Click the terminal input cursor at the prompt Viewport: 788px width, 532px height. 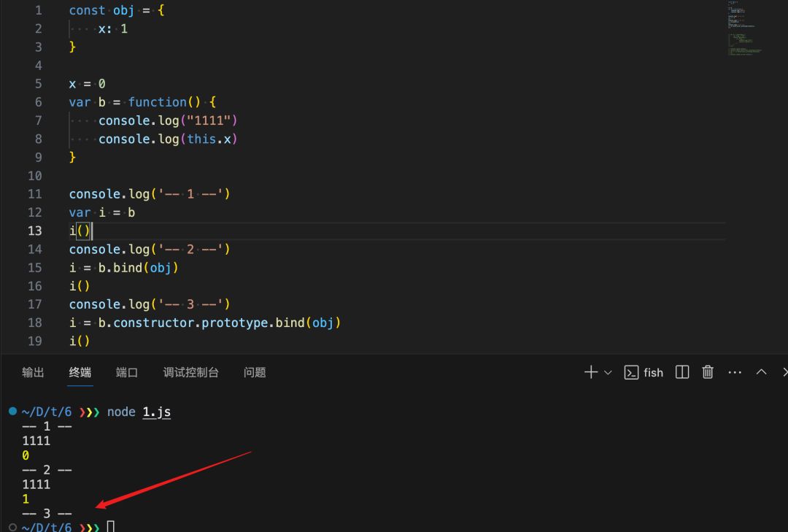tap(111, 527)
